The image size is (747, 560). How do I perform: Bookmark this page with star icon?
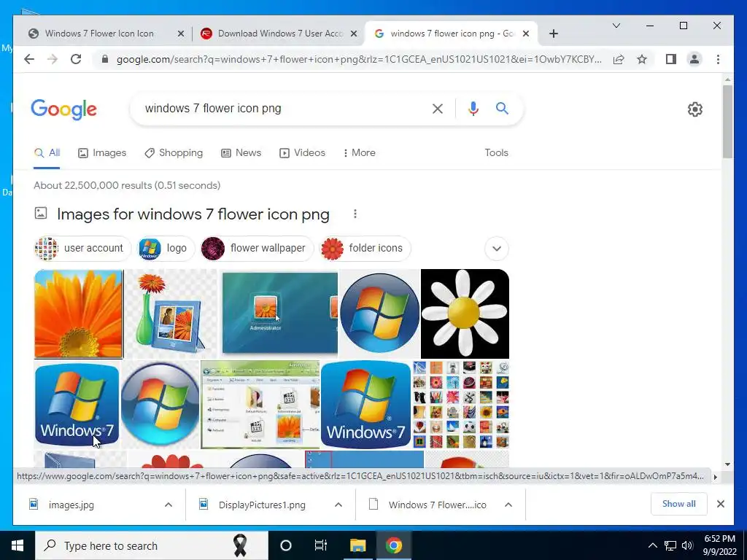coord(642,59)
